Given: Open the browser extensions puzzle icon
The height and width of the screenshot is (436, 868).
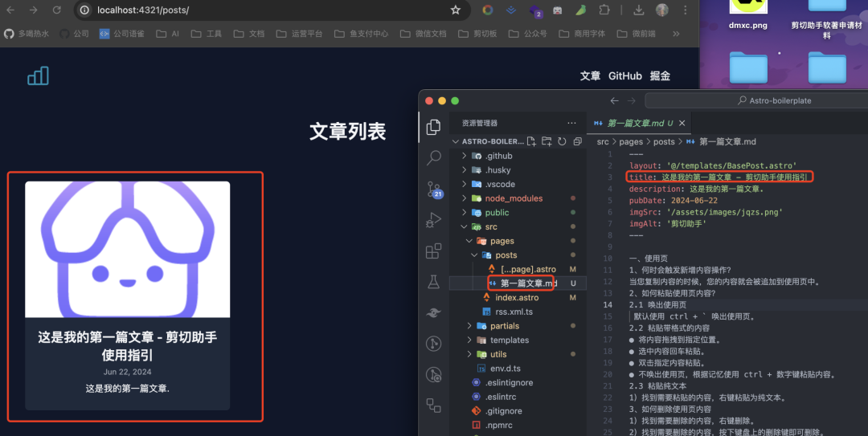Looking at the screenshot, I should pyautogui.click(x=604, y=10).
